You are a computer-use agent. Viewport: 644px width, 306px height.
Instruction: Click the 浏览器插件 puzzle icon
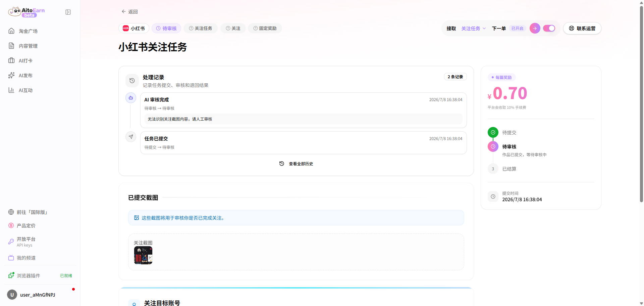(x=11, y=275)
